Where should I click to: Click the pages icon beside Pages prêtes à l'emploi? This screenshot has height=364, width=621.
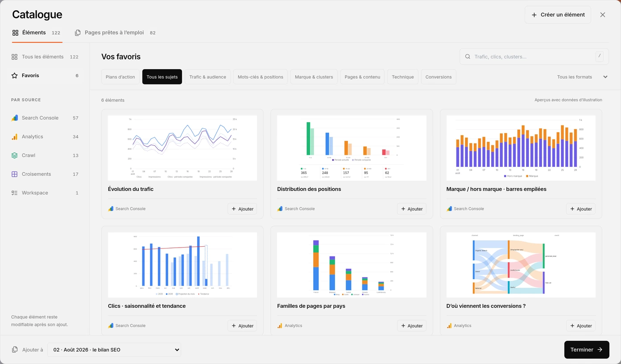pyautogui.click(x=78, y=33)
